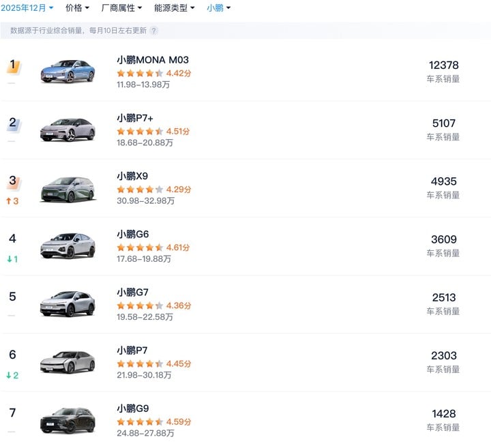Image resolution: width=491 pixels, height=448 pixels.
Task: Open the 小鹏 brand filter
Action: coord(219,8)
